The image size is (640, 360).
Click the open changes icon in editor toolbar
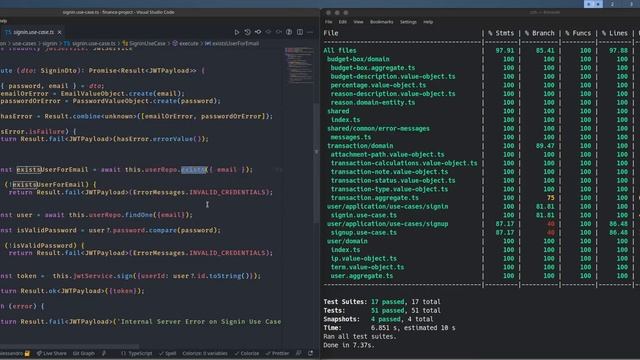258,32
